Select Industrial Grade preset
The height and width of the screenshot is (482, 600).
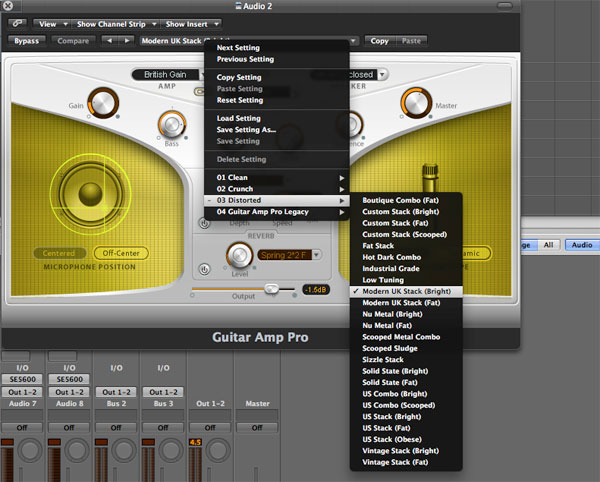(x=406, y=269)
